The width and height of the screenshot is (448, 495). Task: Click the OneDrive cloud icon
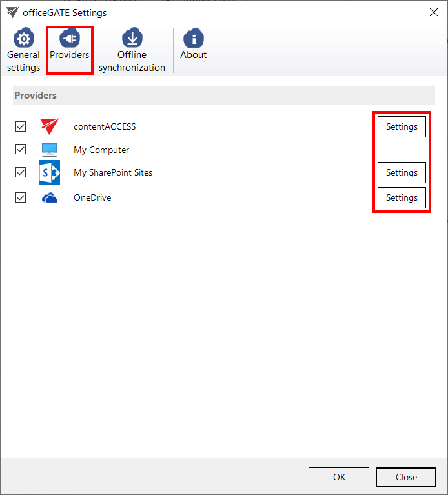50,198
